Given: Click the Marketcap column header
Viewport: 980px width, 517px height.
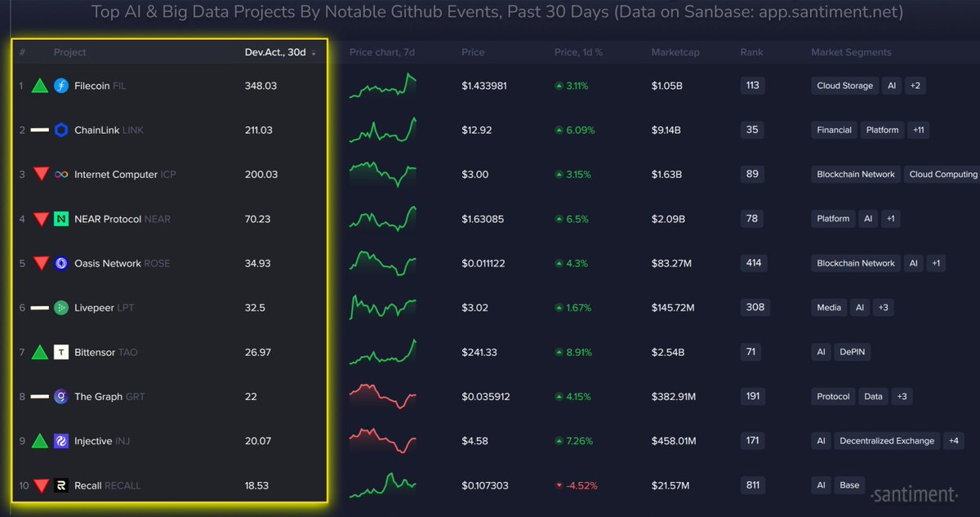Looking at the screenshot, I should click(675, 52).
